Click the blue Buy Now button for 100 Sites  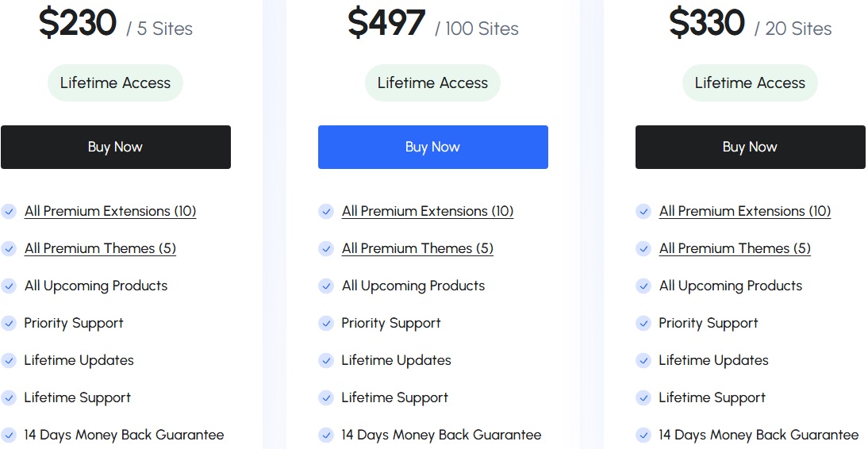tap(432, 147)
